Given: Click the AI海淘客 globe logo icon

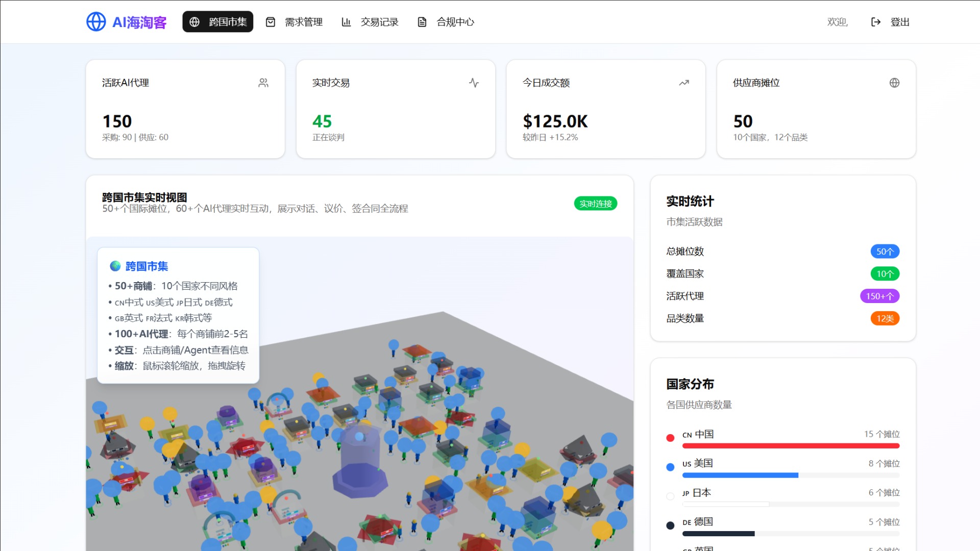Looking at the screenshot, I should click(x=96, y=21).
